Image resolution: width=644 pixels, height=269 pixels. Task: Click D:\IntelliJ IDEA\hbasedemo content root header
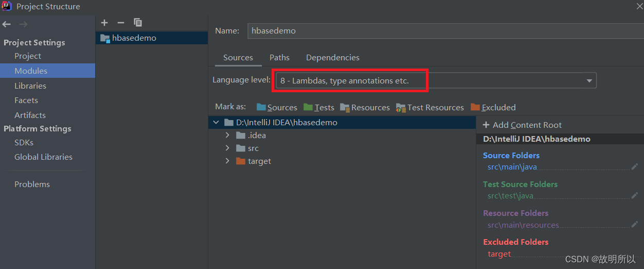click(x=536, y=139)
